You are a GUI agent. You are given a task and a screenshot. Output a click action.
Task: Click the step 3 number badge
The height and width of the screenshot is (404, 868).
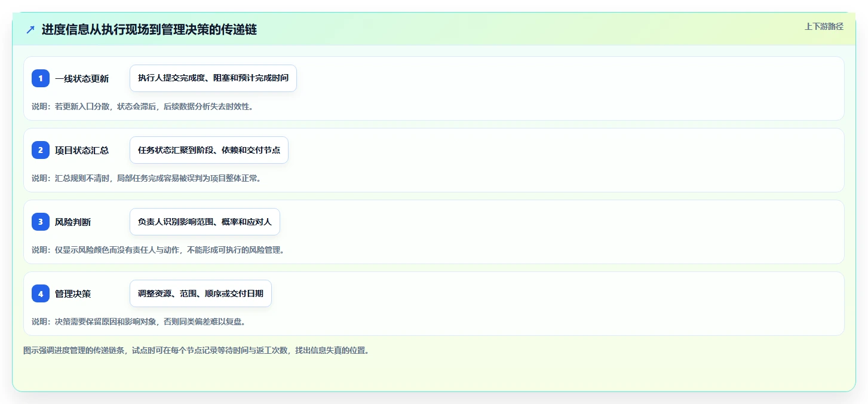tap(41, 222)
